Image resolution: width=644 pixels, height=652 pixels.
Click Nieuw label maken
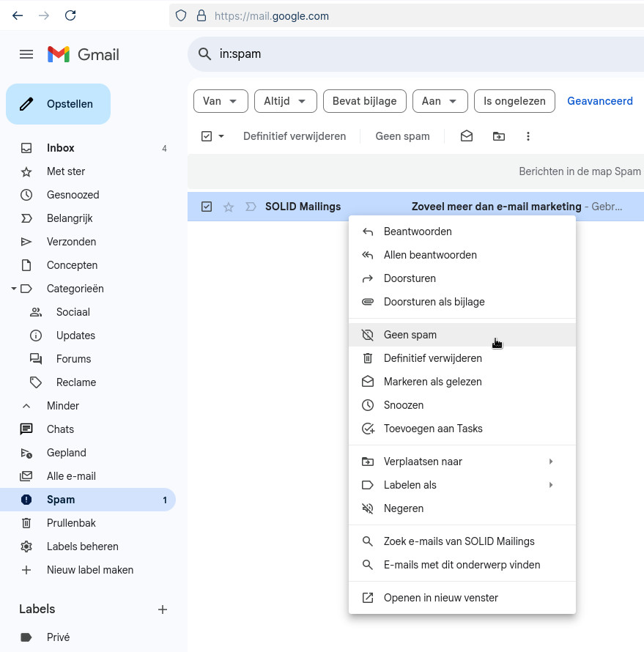(x=88, y=570)
